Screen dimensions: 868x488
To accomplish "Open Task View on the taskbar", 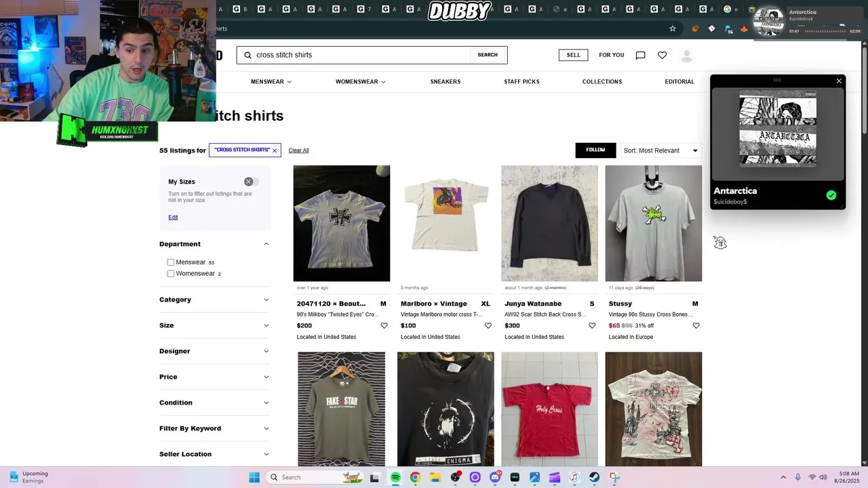I will 374,477.
